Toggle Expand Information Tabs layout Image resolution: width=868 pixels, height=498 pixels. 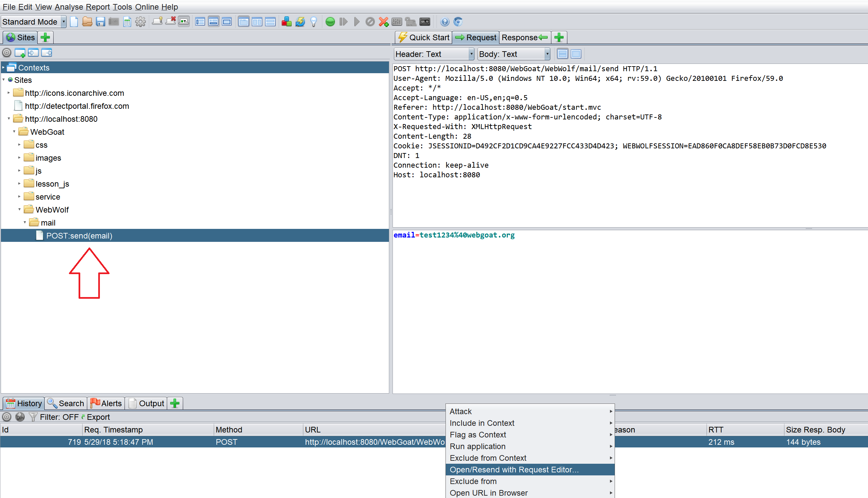tap(213, 22)
